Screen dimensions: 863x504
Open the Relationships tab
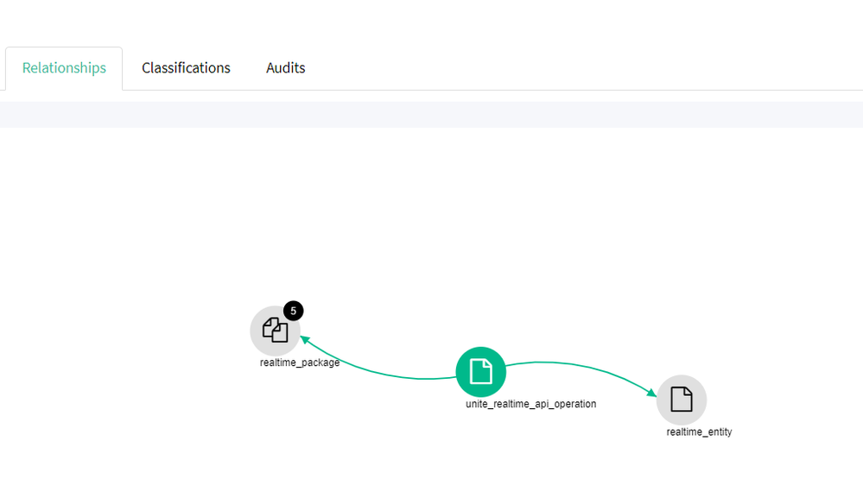pos(64,67)
